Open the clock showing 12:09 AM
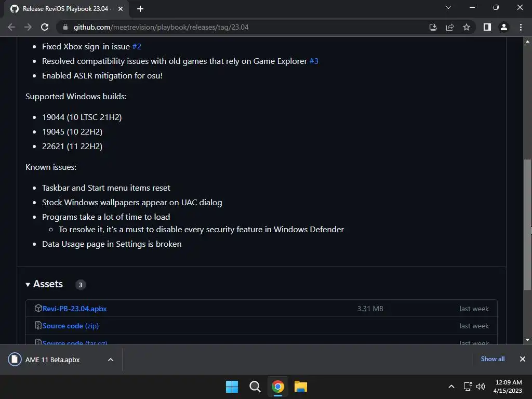The width and height of the screenshot is (532, 399). point(508,387)
